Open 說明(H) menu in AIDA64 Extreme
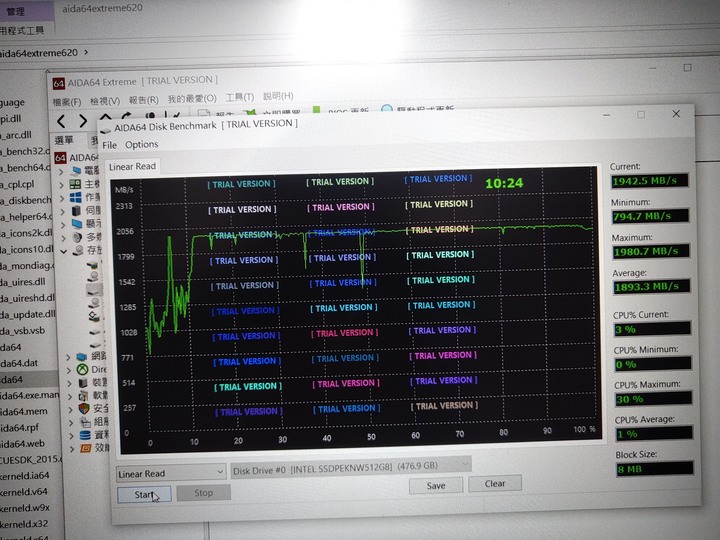Image resolution: width=720 pixels, height=540 pixels. click(278, 96)
